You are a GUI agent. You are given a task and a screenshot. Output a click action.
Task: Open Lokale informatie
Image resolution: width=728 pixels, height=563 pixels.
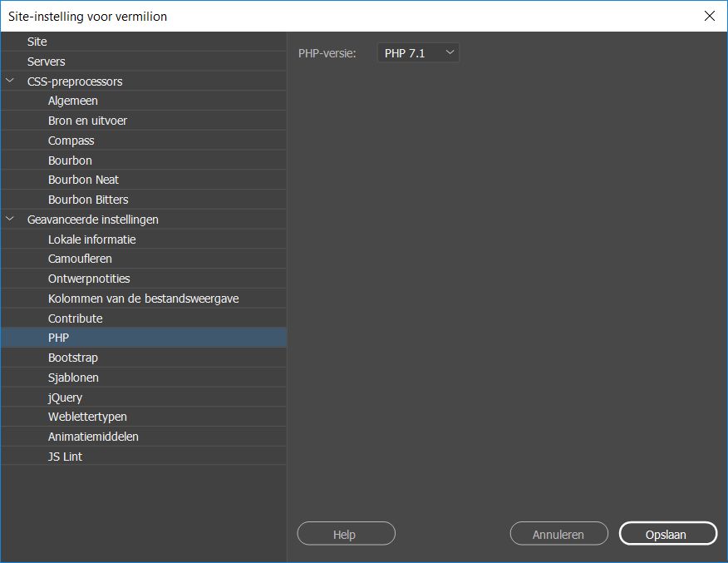(x=144, y=240)
